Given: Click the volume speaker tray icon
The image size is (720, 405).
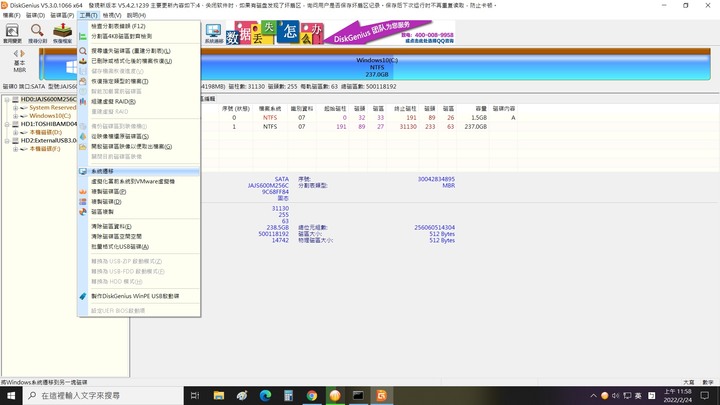Looking at the screenshot, I should tap(615, 395).
